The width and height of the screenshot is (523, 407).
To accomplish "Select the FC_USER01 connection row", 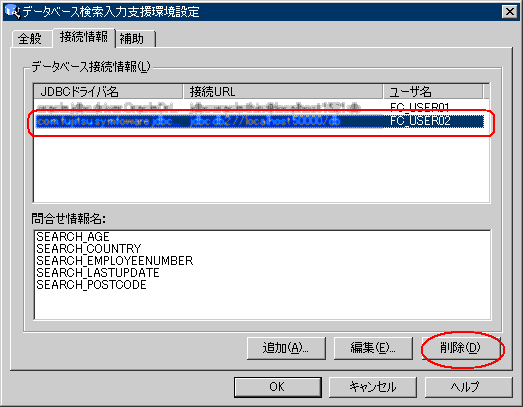I will (x=259, y=107).
